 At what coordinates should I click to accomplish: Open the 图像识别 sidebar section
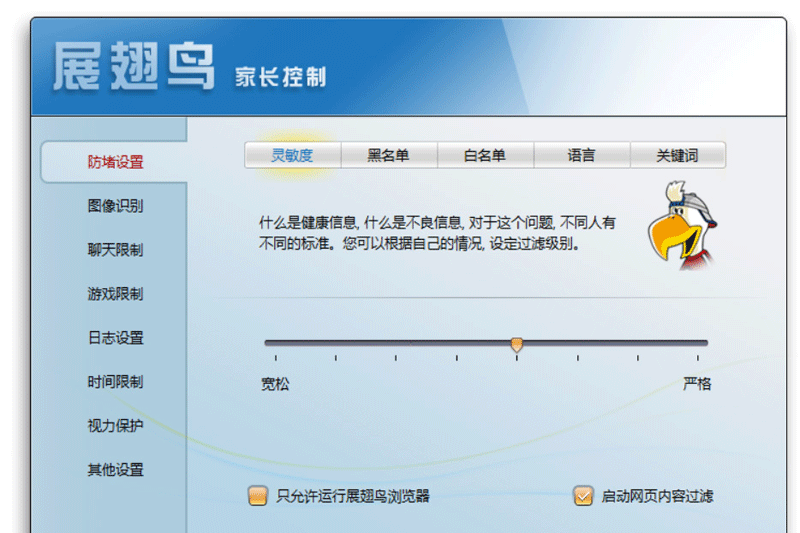pyautogui.click(x=115, y=206)
